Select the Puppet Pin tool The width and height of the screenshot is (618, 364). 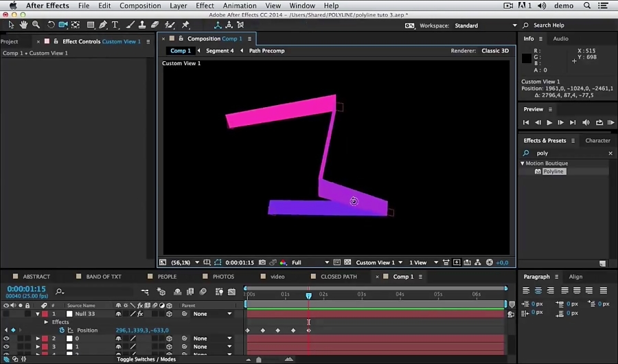coord(185,25)
